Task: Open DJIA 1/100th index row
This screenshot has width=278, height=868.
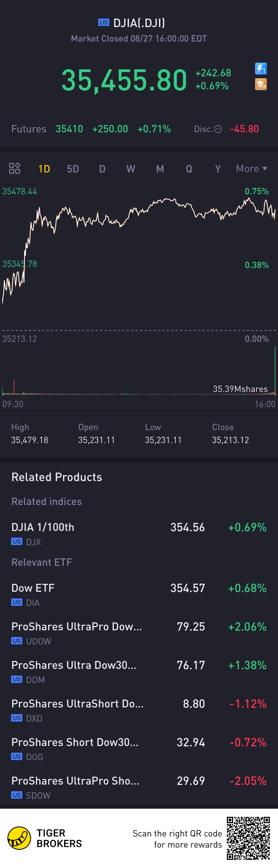Action: tap(139, 533)
